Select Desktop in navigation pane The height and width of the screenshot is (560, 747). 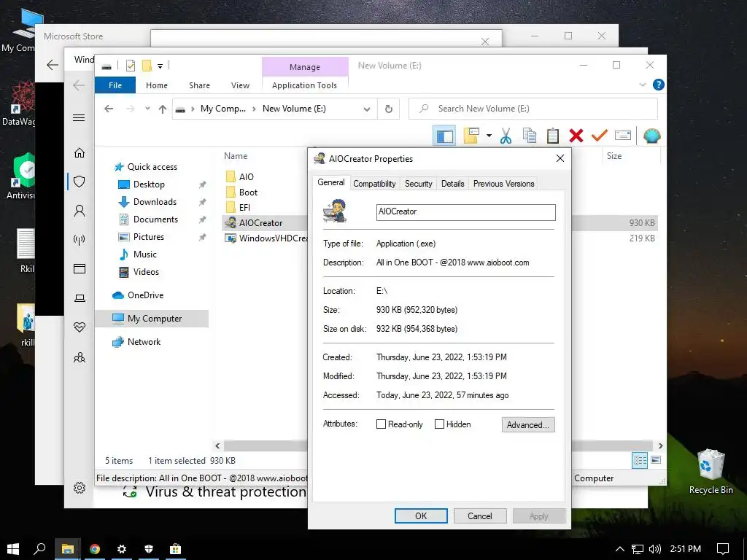point(149,184)
